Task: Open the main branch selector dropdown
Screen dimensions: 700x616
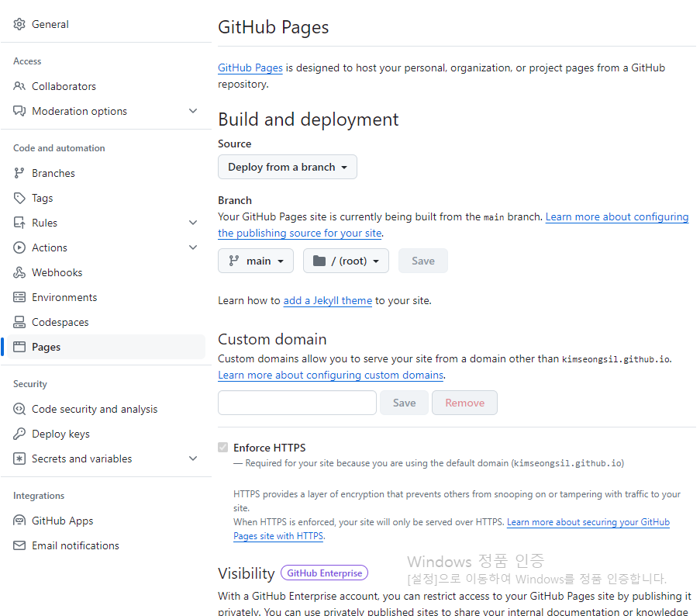Action: 256,261
